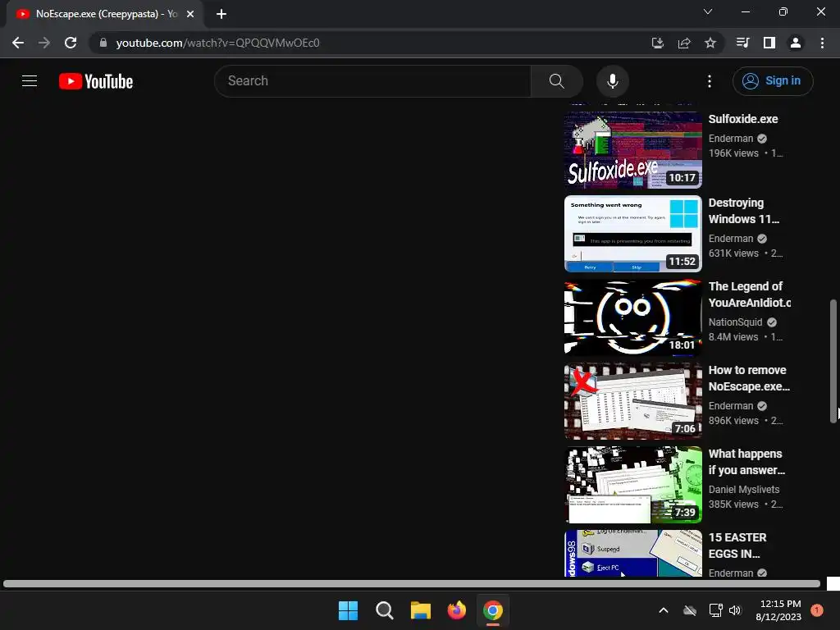
Task: Open Destroying Windows 11 thumbnail
Action: [x=632, y=234]
